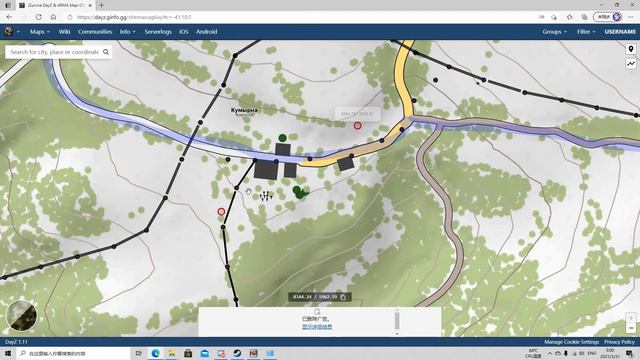
Task: Open browser collections icon
Action: pos(584,17)
